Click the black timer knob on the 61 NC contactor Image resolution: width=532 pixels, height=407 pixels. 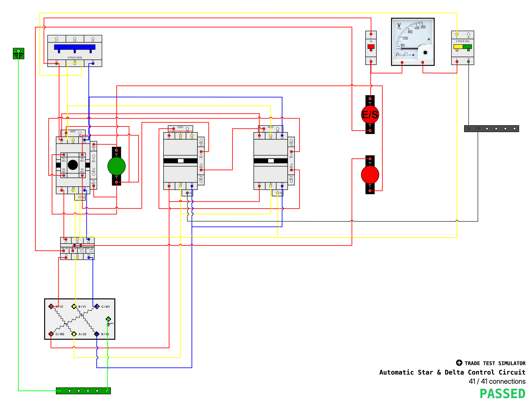[x=73, y=165]
